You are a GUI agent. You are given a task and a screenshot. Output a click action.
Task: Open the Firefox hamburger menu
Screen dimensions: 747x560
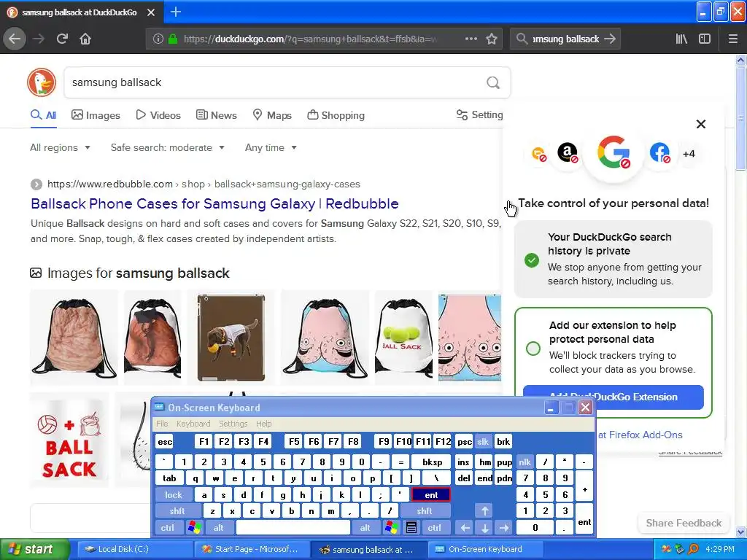pos(732,39)
